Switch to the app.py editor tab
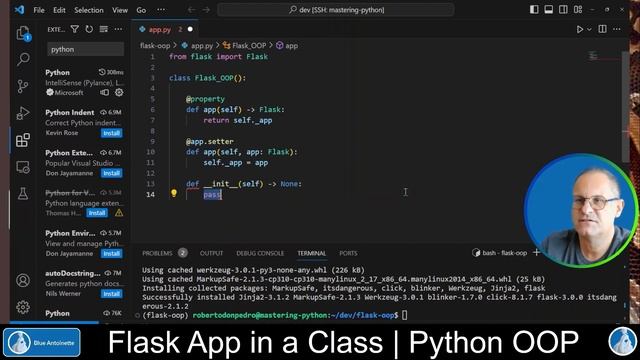The image size is (640, 360). point(165,29)
